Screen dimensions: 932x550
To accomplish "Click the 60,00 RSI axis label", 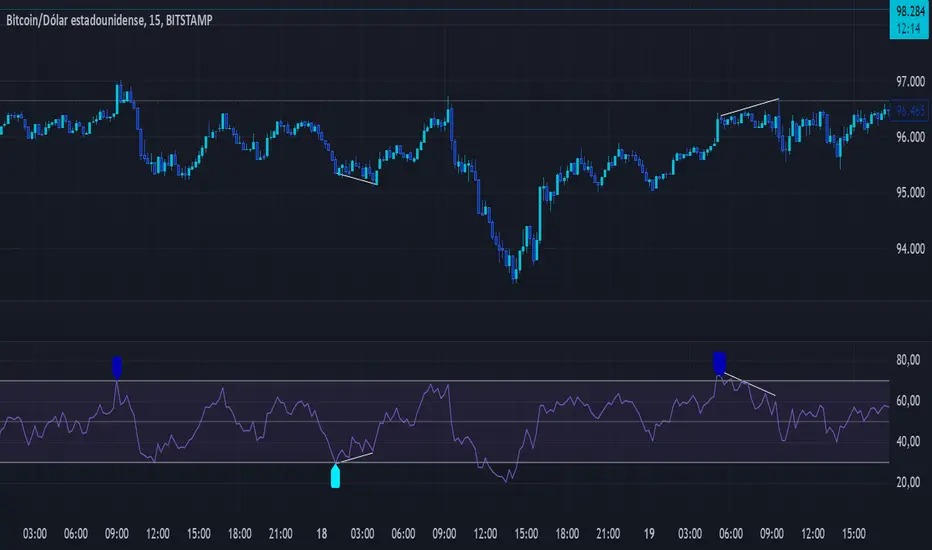I will coord(908,401).
